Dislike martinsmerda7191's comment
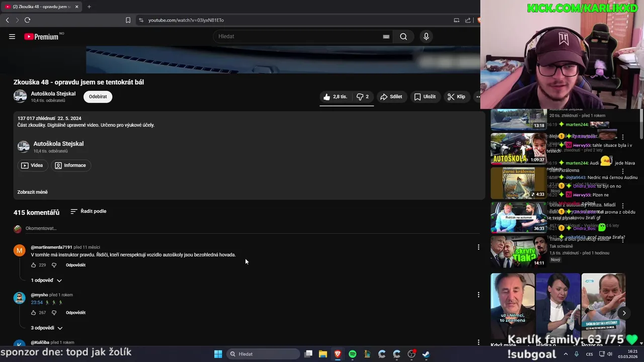The image size is (644, 362). [54, 265]
